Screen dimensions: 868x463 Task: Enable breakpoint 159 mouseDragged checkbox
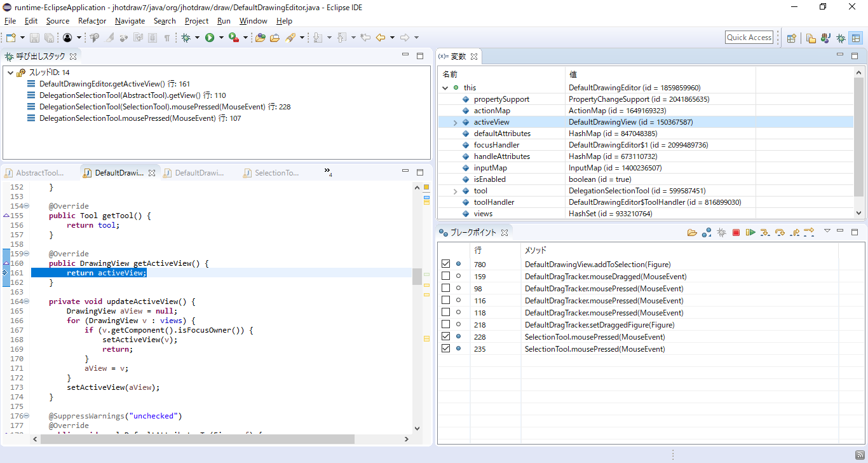click(445, 276)
